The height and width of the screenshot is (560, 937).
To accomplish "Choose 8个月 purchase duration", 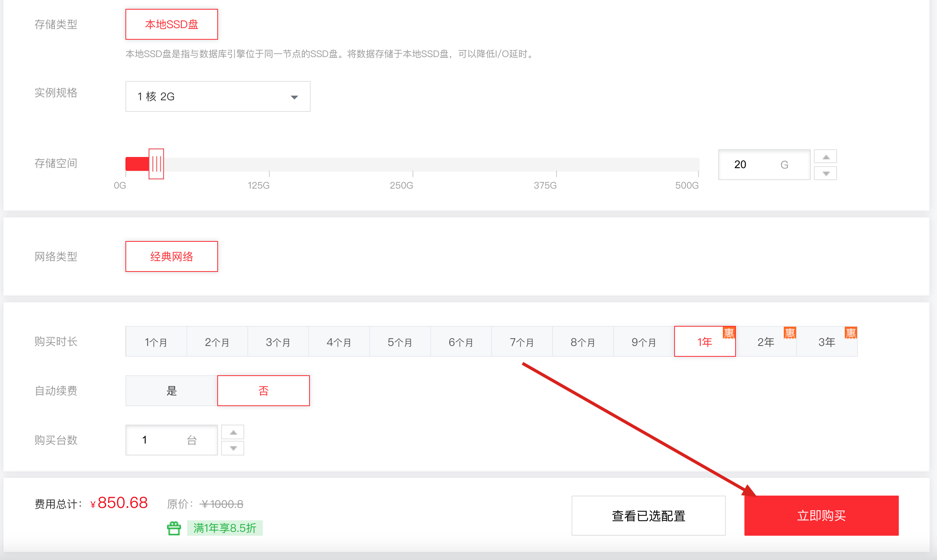I will [583, 342].
